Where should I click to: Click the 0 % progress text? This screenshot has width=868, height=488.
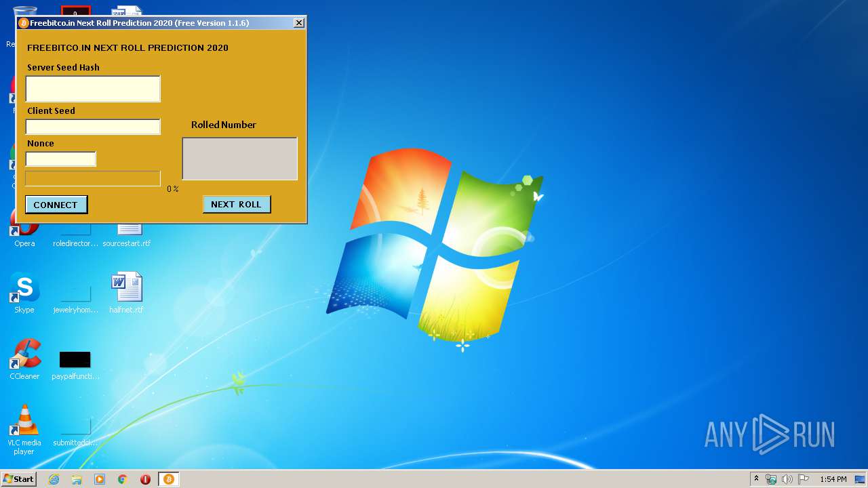[x=173, y=189]
